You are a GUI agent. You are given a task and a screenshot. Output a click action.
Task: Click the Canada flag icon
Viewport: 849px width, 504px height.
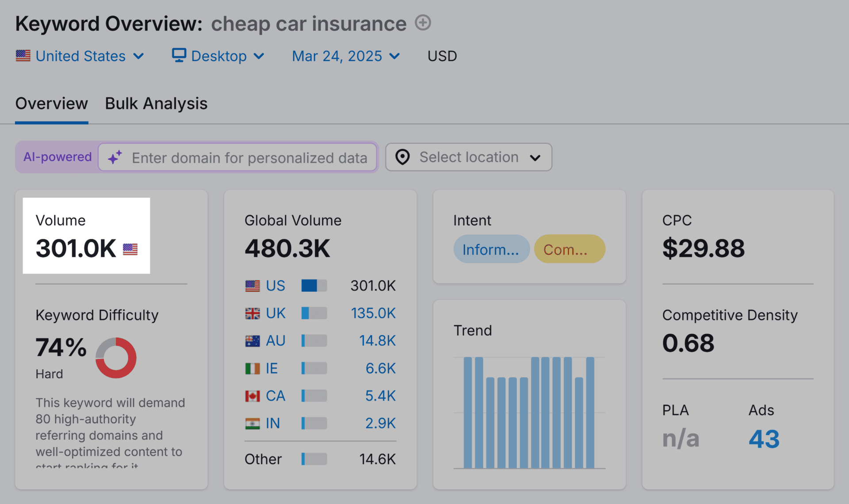[x=252, y=396]
